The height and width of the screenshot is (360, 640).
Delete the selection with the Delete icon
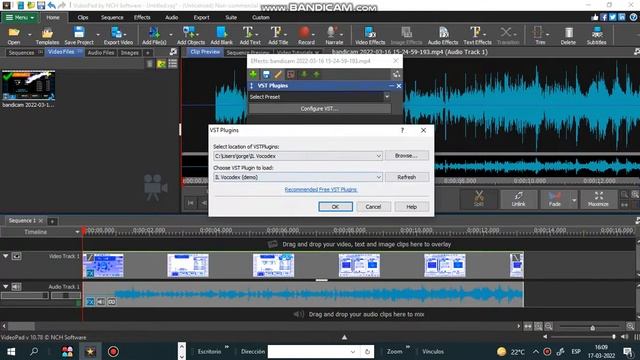(568, 36)
